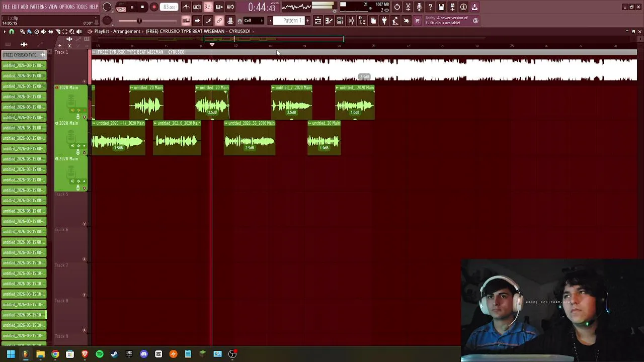Image resolution: width=644 pixels, height=362 pixels.
Task: Select the Select tool in playlist toolbar
Action: coord(64,32)
